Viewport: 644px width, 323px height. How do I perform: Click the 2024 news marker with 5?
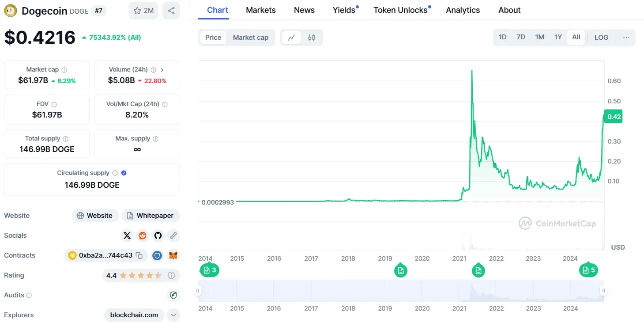(588, 270)
